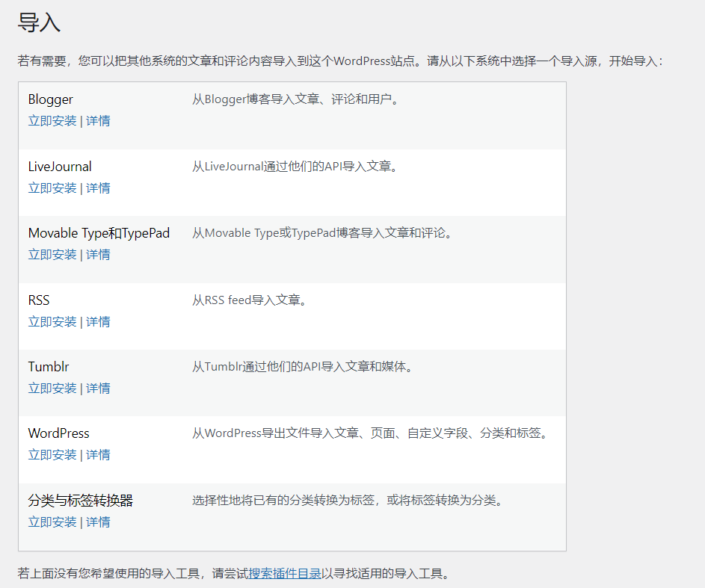Click description 从LiveJournal通过他们的API导入文章

tap(296, 167)
